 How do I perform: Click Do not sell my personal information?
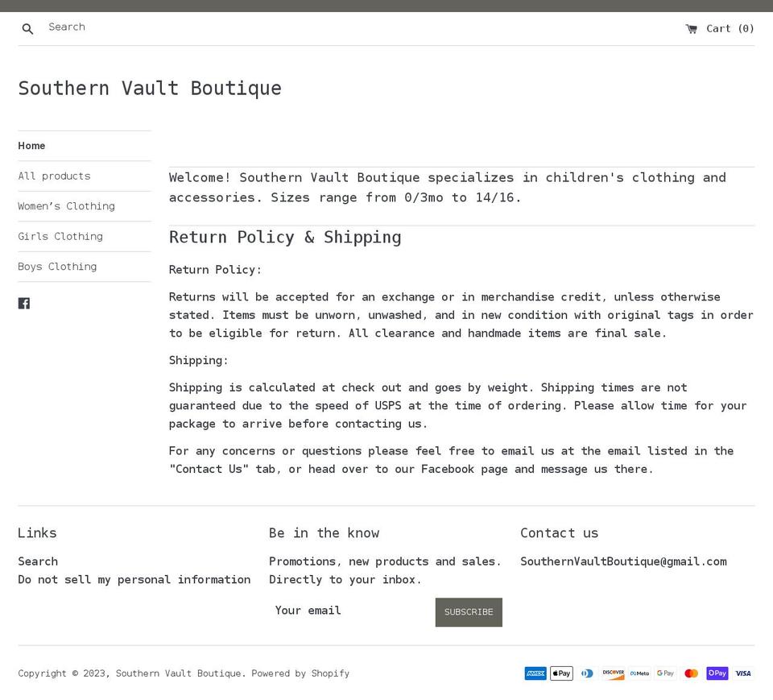134,579
